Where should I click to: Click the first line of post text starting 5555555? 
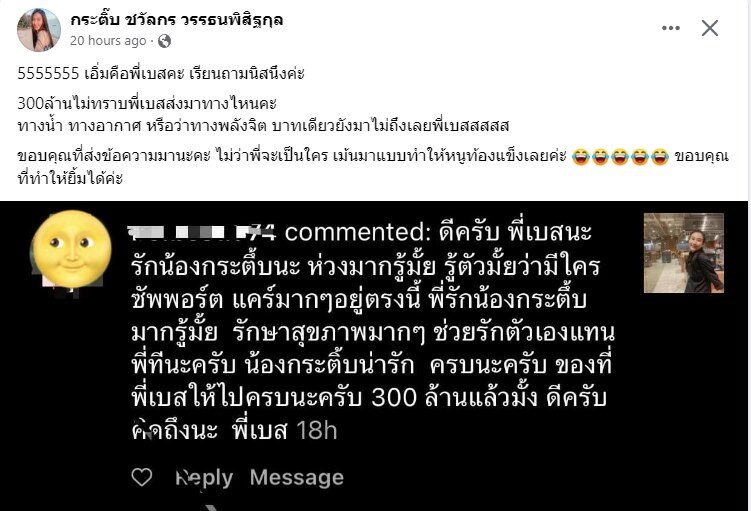(161, 74)
